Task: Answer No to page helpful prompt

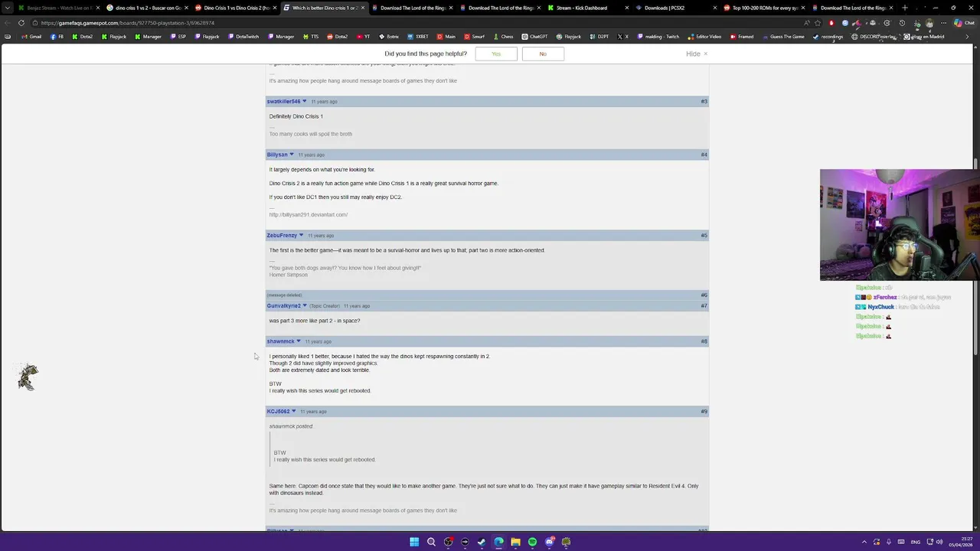Action: (x=543, y=54)
